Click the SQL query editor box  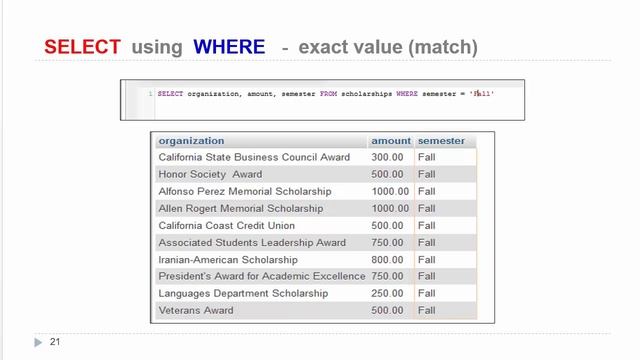click(x=322, y=100)
